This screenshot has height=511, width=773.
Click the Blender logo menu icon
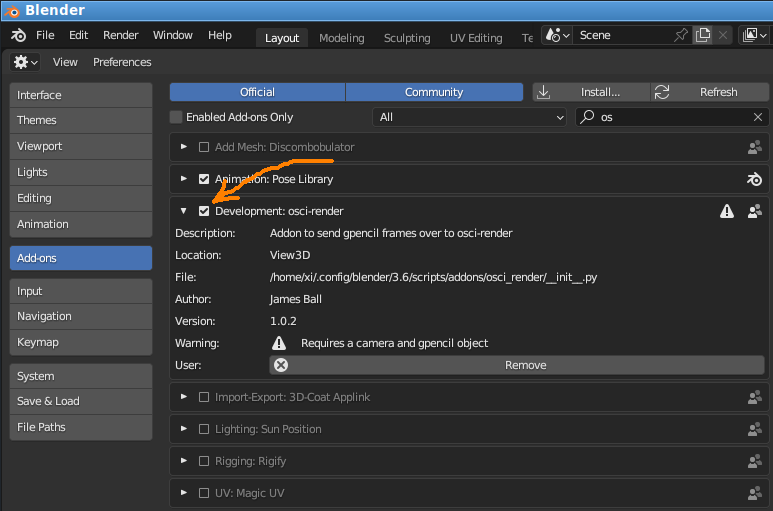(18, 35)
